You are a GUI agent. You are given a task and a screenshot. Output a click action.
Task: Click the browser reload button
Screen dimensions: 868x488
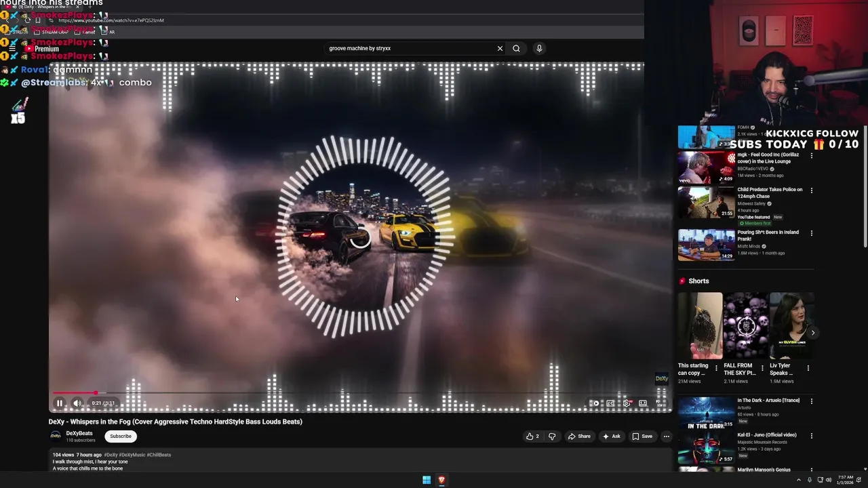pyautogui.click(x=28, y=20)
